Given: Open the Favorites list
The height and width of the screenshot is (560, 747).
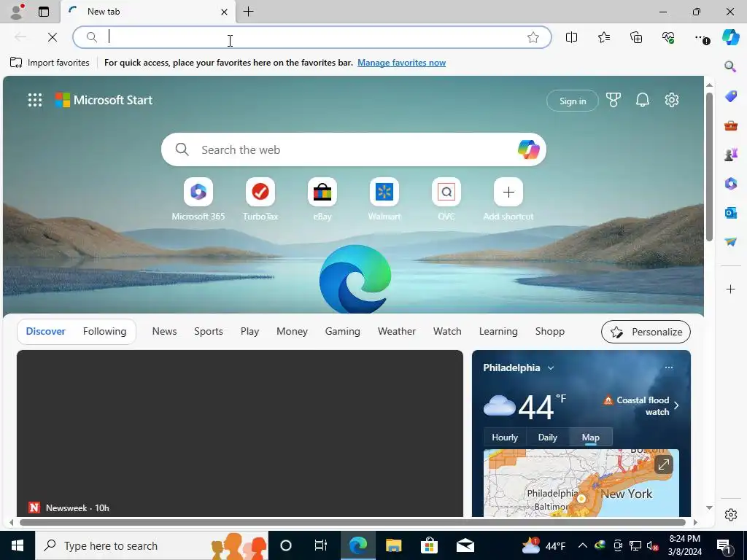Looking at the screenshot, I should tap(603, 37).
